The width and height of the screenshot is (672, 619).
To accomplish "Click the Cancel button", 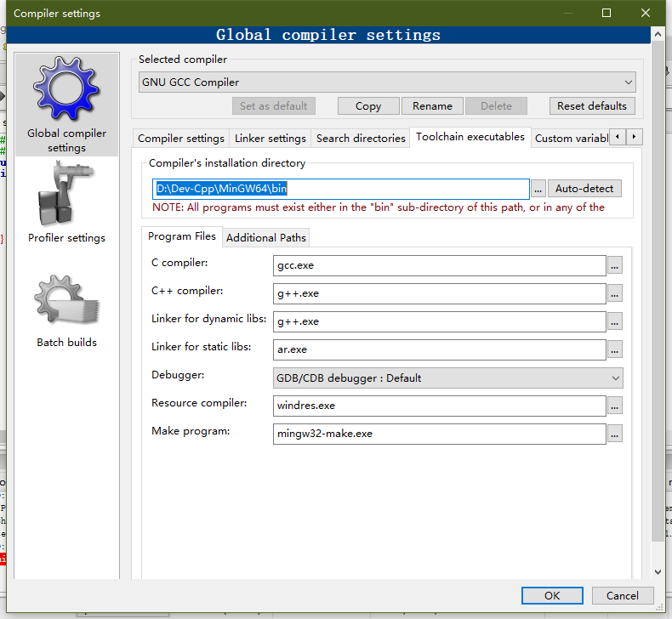I will tap(623, 596).
